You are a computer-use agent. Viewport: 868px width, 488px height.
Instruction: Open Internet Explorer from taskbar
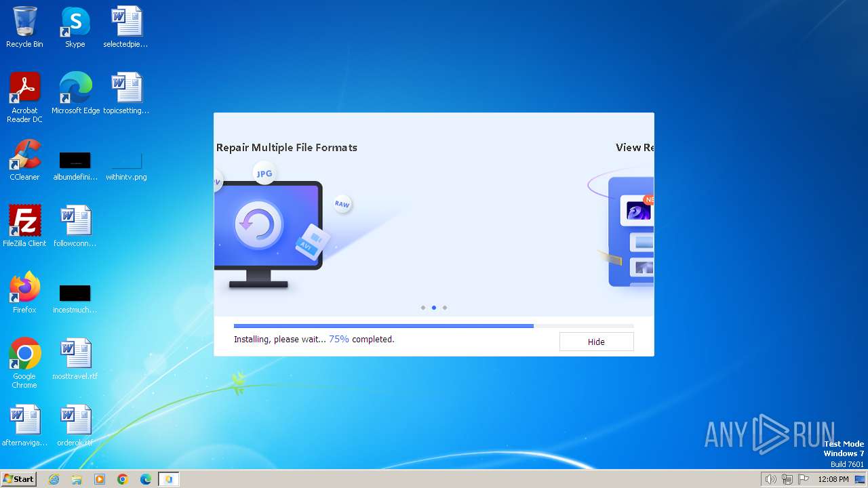54,479
